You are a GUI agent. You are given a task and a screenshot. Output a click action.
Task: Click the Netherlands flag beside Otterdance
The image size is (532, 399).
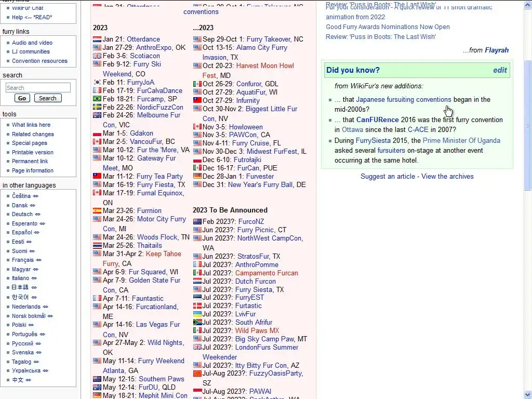[x=97, y=39]
